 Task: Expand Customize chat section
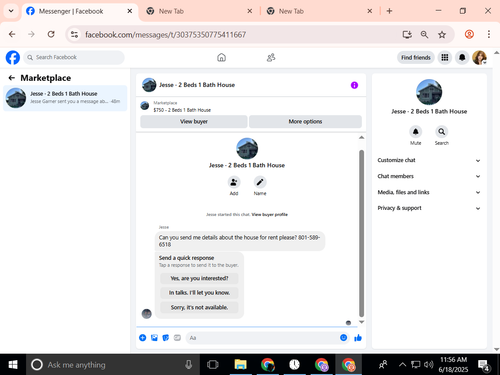(429, 160)
